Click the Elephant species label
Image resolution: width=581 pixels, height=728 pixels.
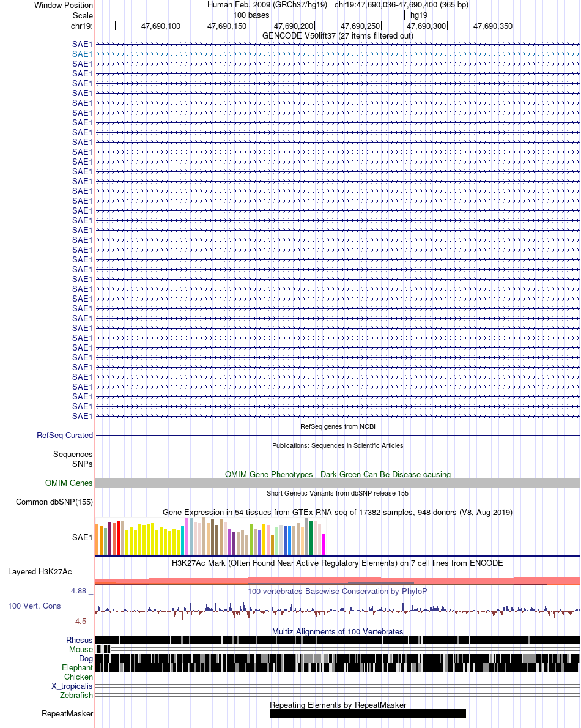click(x=77, y=667)
